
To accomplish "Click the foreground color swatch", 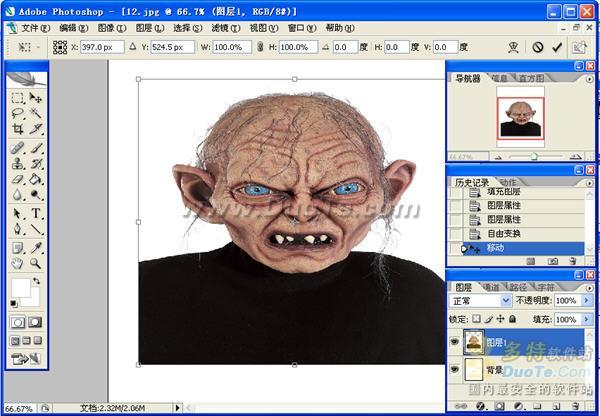I will 21,288.
